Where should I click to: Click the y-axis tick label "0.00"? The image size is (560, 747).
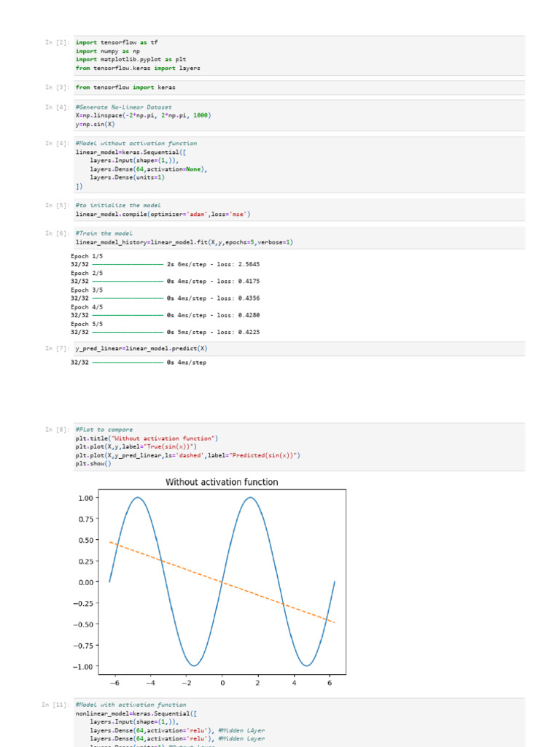(85, 582)
